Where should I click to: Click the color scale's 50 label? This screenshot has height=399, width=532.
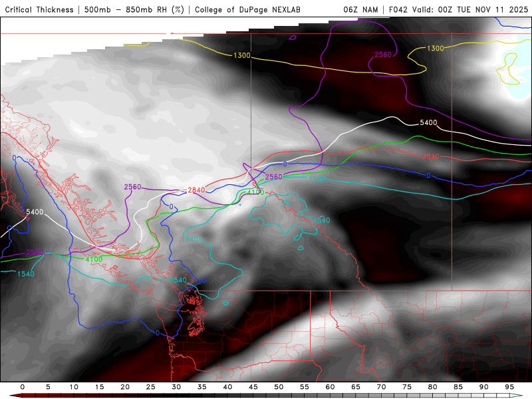click(x=279, y=387)
